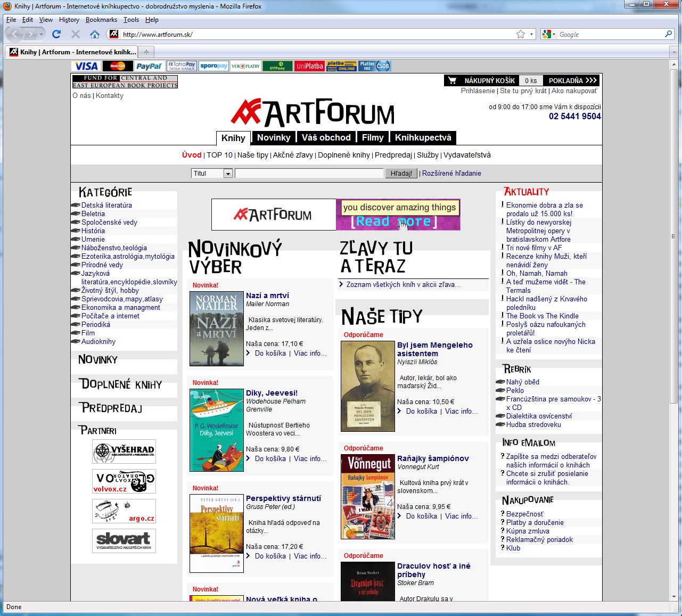Click the Hľadaj! search button
The image size is (682, 616).
(x=401, y=173)
